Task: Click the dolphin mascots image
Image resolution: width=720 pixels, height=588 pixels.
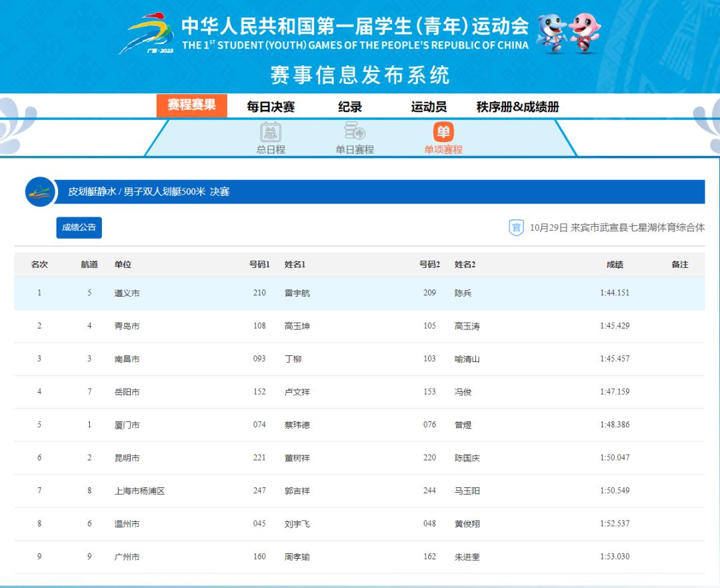Action: tap(569, 34)
